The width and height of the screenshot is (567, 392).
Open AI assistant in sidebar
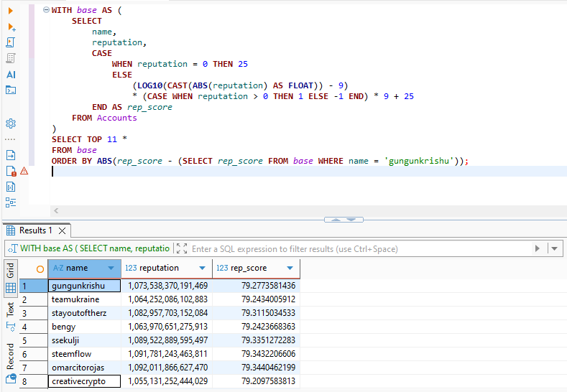pyautogui.click(x=11, y=75)
